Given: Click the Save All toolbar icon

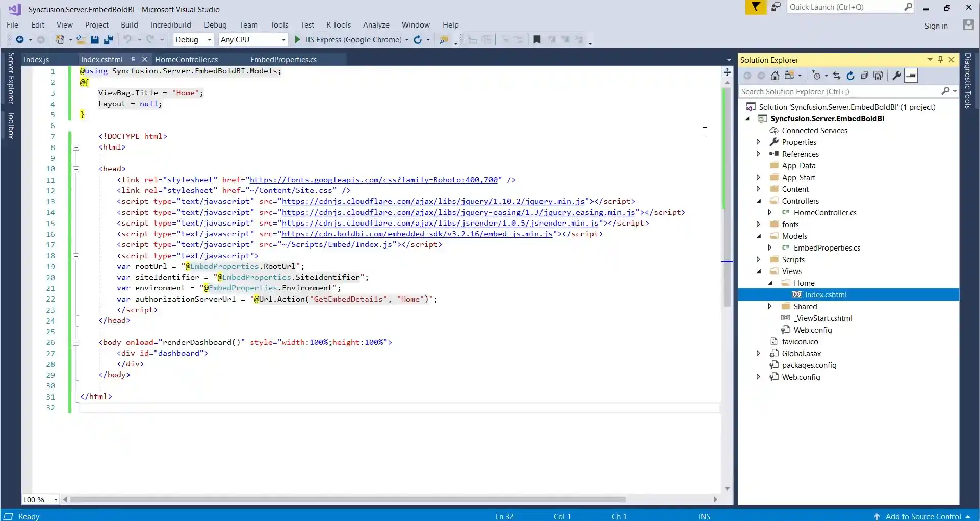Looking at the screenshot, I should pos(108,40).
